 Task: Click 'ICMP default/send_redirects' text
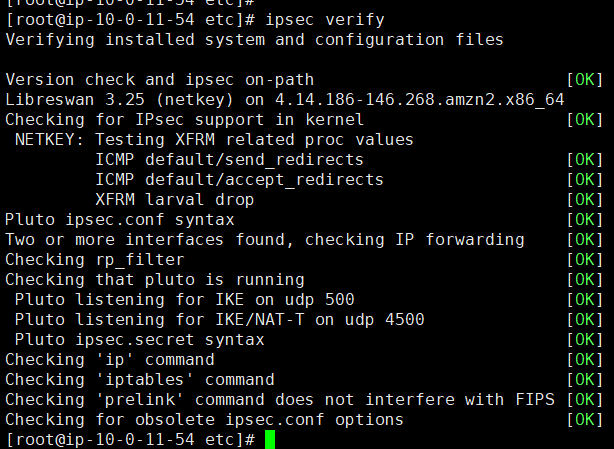[229, 160]
